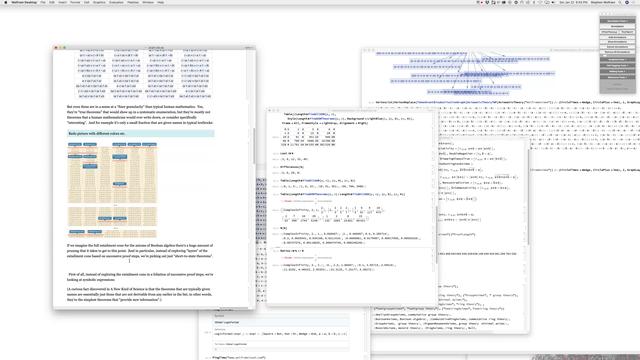Open the File menu
The width and height of the screenshot is (640, 360).
tap(43, 2)
